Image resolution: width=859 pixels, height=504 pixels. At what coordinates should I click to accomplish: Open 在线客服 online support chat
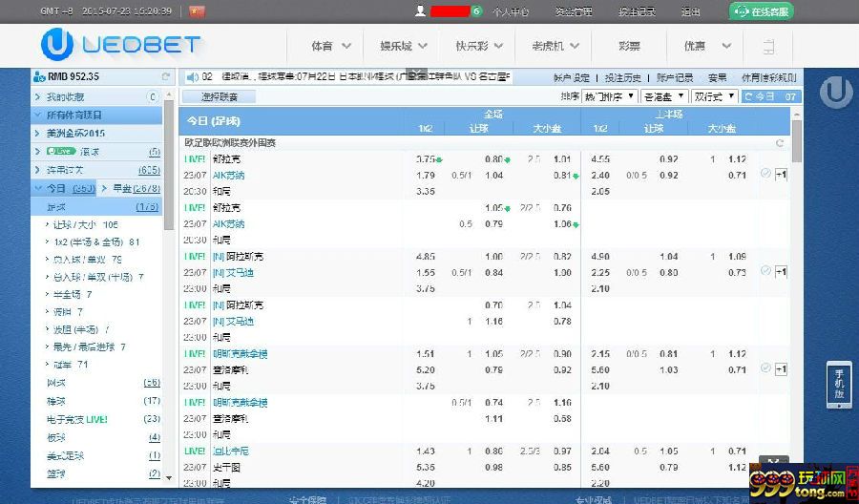[x=761, y=10]
